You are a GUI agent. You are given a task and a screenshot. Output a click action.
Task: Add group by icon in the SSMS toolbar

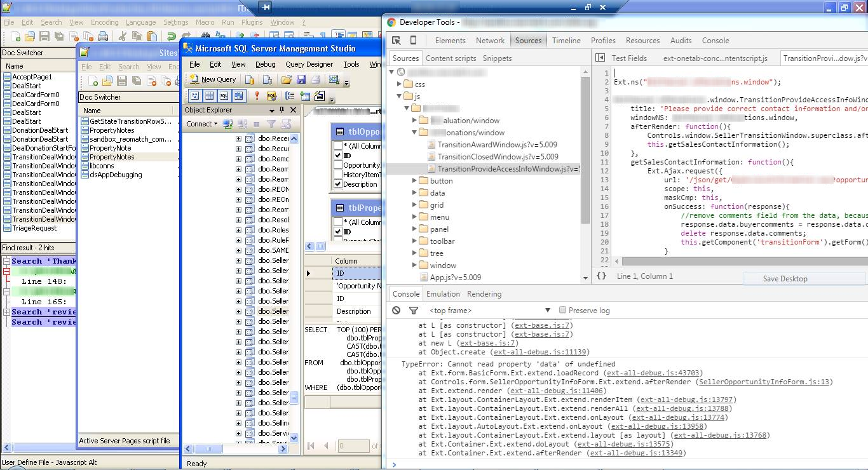[x=290, y=96]
